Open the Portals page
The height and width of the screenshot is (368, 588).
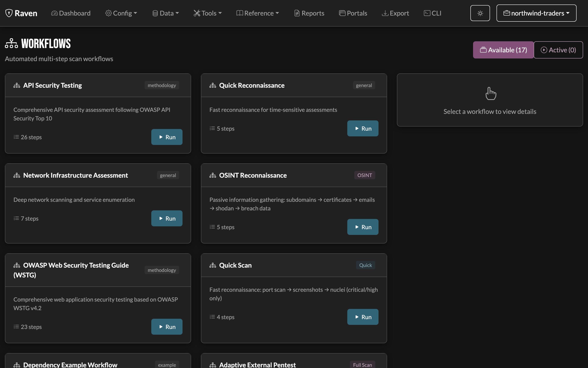pos(353,13)
